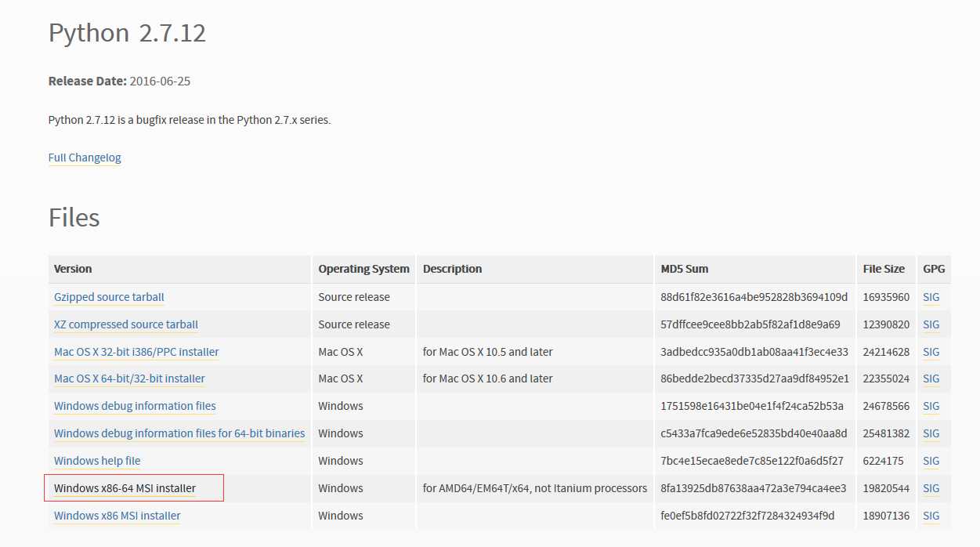Screen dimensions: 980x547
Task: Click file size 24214628
Action: click(x=886, y=352)
